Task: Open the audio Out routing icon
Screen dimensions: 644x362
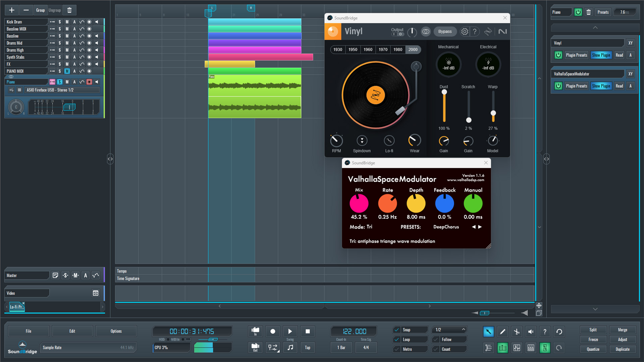Action: click(255, 348)
